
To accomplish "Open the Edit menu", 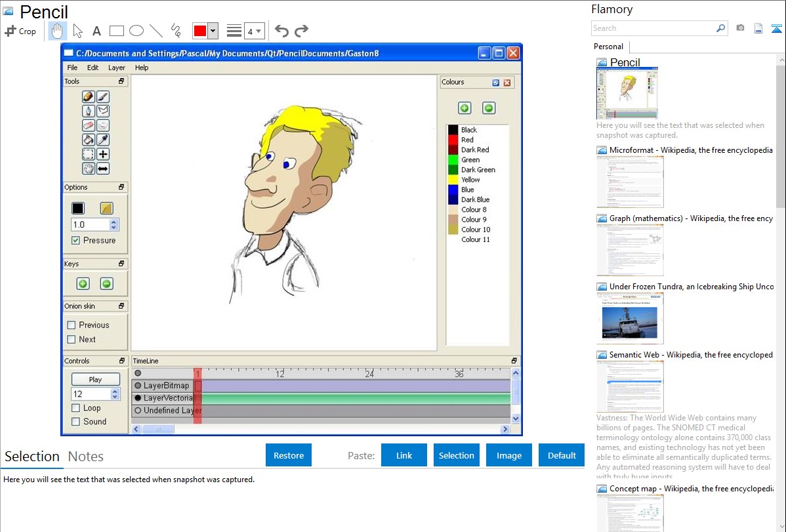I will [93, 68].
